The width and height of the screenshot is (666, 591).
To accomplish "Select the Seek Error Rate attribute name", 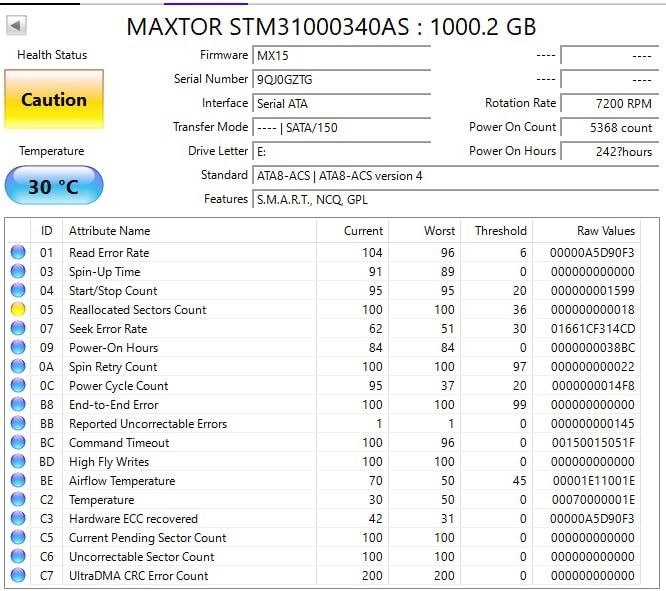I will coord(108,329).
